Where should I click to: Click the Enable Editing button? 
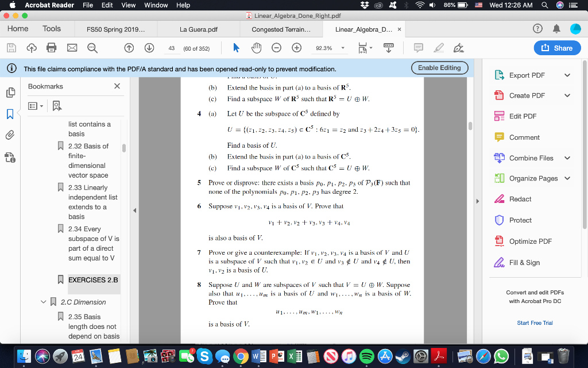pyautogui.click(x=439, y=67)
